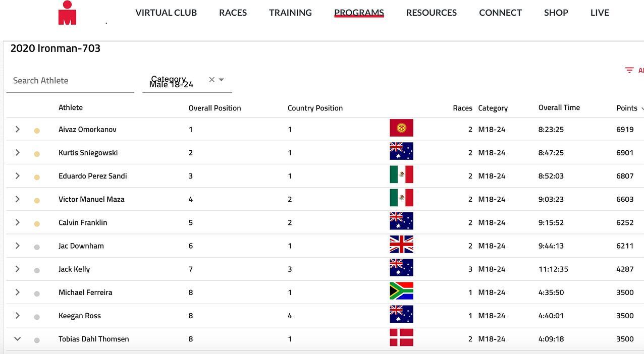Click Danish flag for Tobias Dahl Thomsen
Screen dimensions: 644x354
[x=401, y=337]
